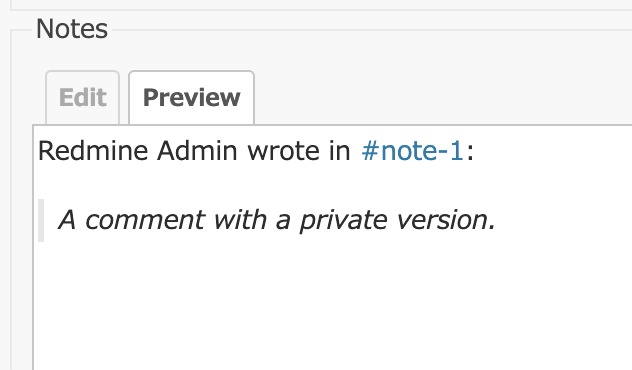Open the #note-1 link

point(412,151)
